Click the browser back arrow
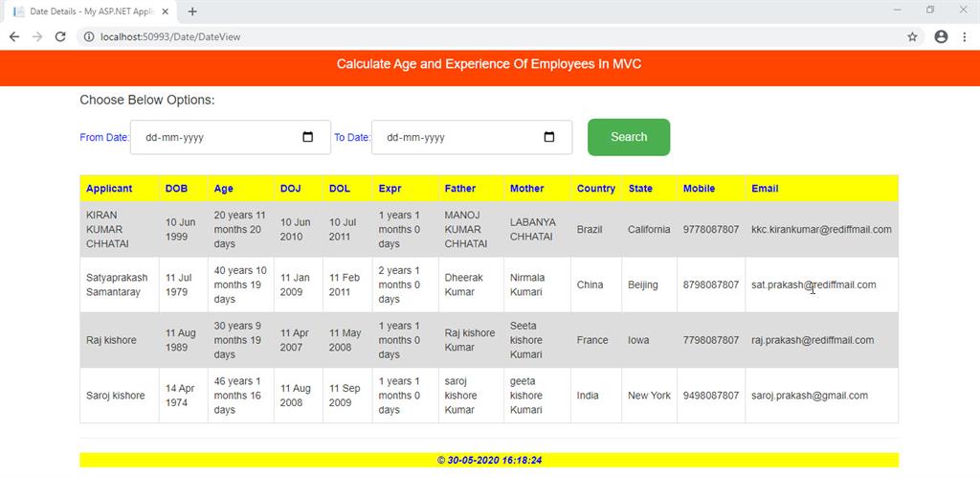Viewport: 980px width, 478px height. [x=13, y=37]
